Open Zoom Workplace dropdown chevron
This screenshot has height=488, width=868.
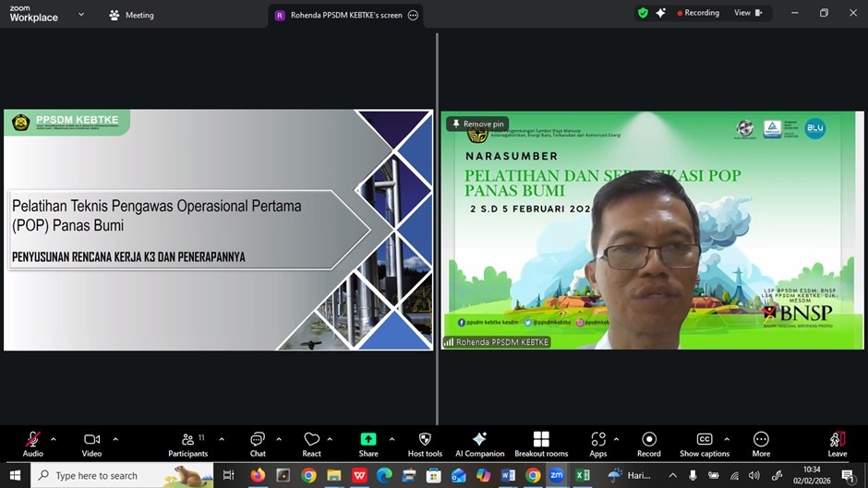81,15
